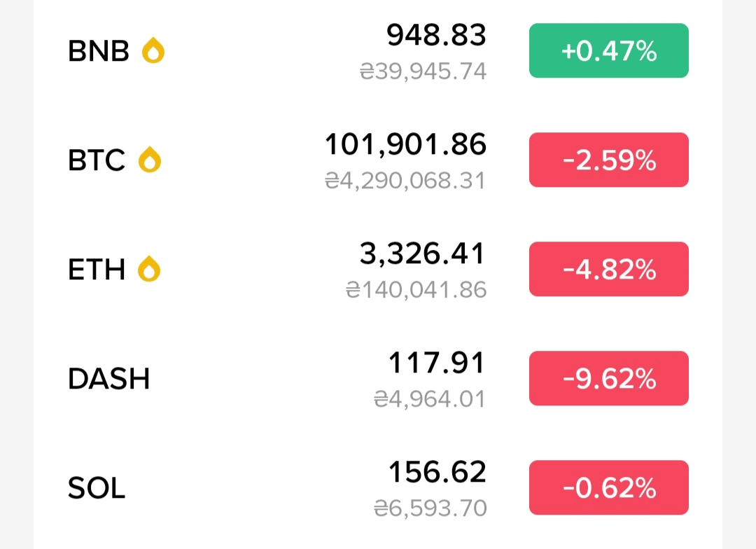
Task: Tap the -0.62% change badge for SOL
Action: coord(608,487)
